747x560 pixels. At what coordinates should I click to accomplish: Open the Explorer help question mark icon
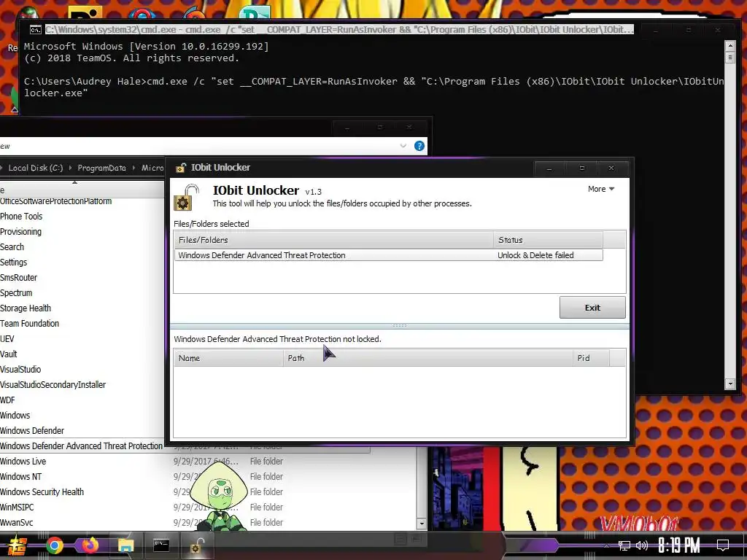(419, 146)
